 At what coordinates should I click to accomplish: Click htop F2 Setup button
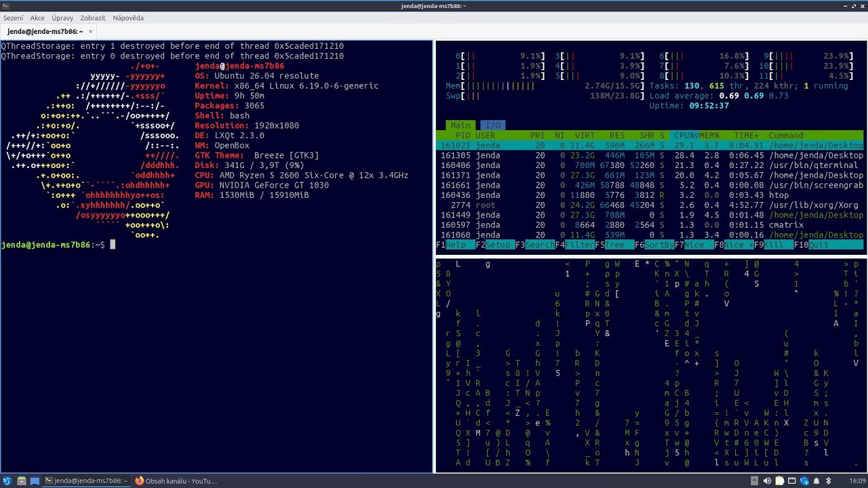click(x=495, y=245)
